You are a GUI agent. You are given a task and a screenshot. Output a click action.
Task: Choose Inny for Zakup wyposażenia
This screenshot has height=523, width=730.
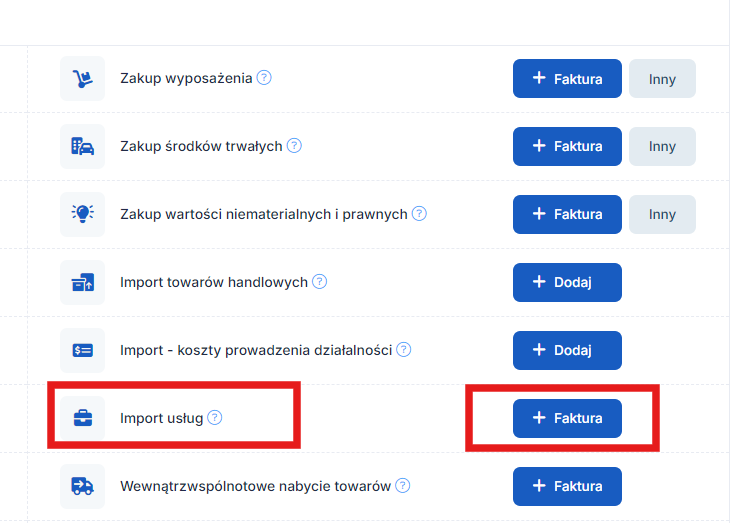coord(662,79)
